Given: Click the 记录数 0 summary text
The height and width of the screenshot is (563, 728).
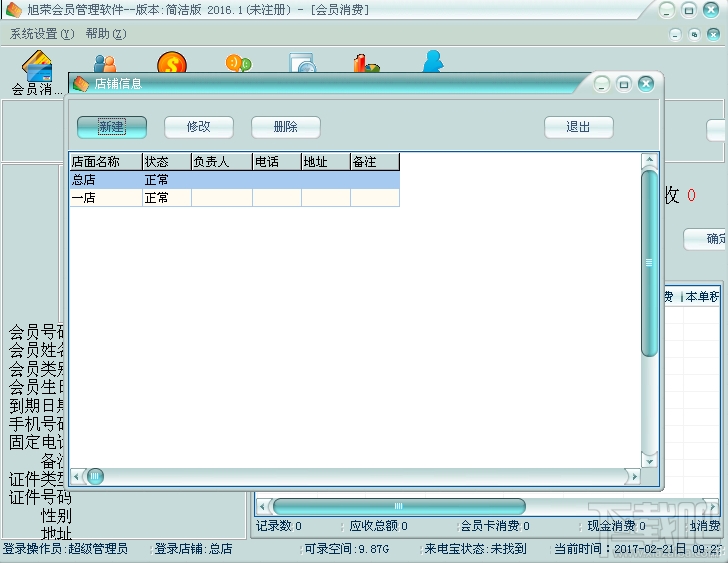Looking at the screenshot, I should (279, 526).
